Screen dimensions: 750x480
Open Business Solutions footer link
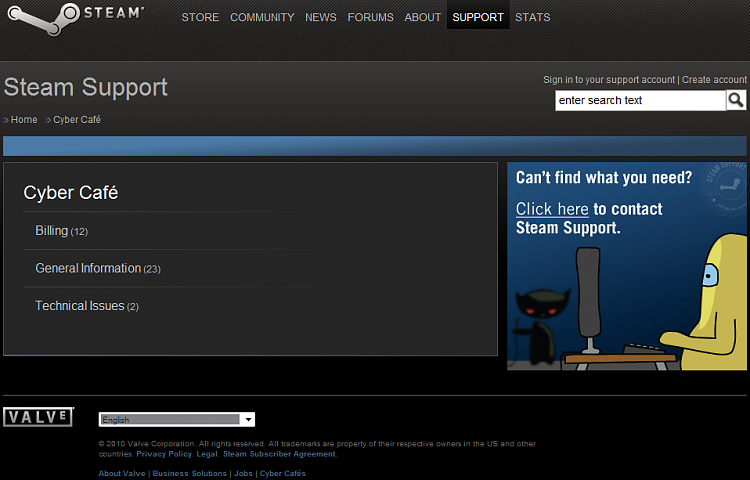tap(189, 473)
